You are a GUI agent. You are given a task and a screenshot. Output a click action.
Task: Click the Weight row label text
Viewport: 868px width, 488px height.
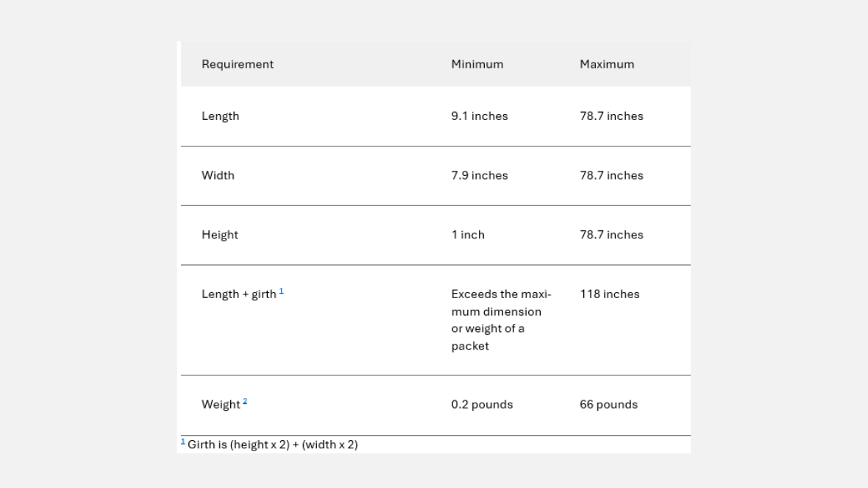tap(221, 405)
